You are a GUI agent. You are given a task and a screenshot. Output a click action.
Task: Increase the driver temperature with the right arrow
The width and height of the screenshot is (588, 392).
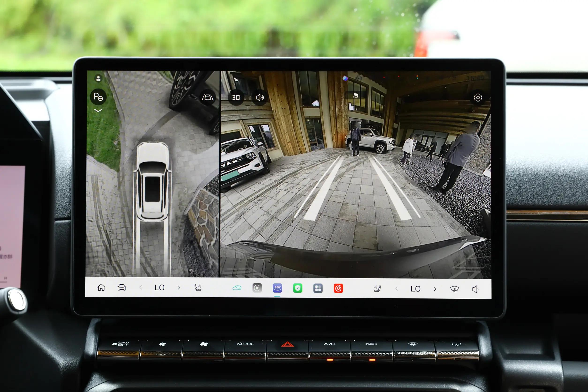[x=179, y=287]
